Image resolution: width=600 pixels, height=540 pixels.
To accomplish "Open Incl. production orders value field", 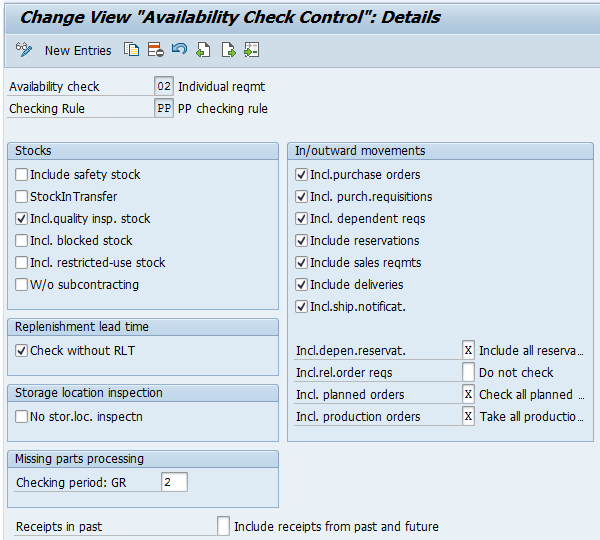I will tap(468, 416).
